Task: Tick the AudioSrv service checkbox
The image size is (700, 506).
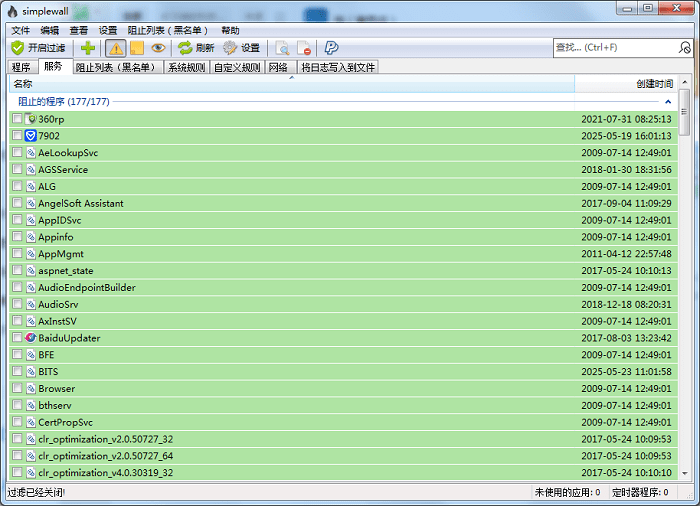Action: [17, 304]
